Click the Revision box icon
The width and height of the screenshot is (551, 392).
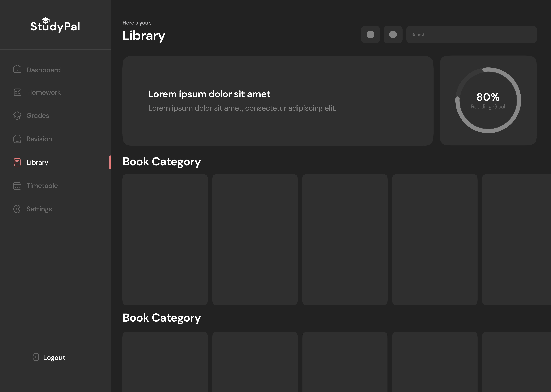[17, 139]
